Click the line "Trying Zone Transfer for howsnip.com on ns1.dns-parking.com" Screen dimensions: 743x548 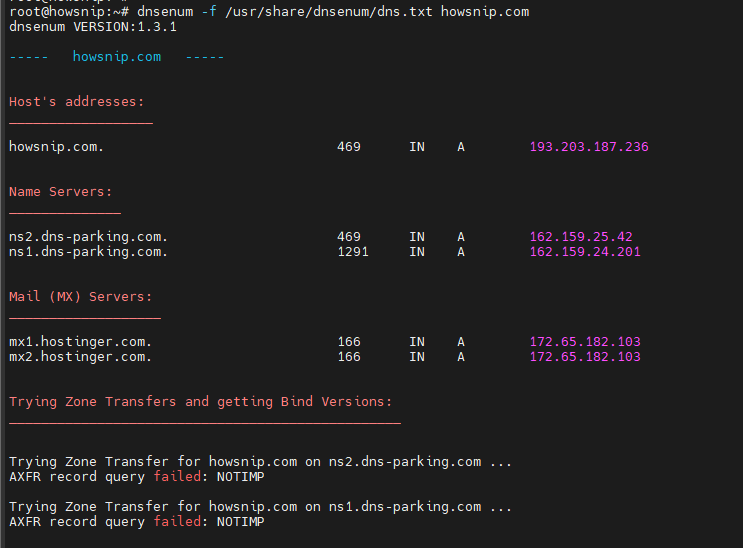tap(260, 507)
